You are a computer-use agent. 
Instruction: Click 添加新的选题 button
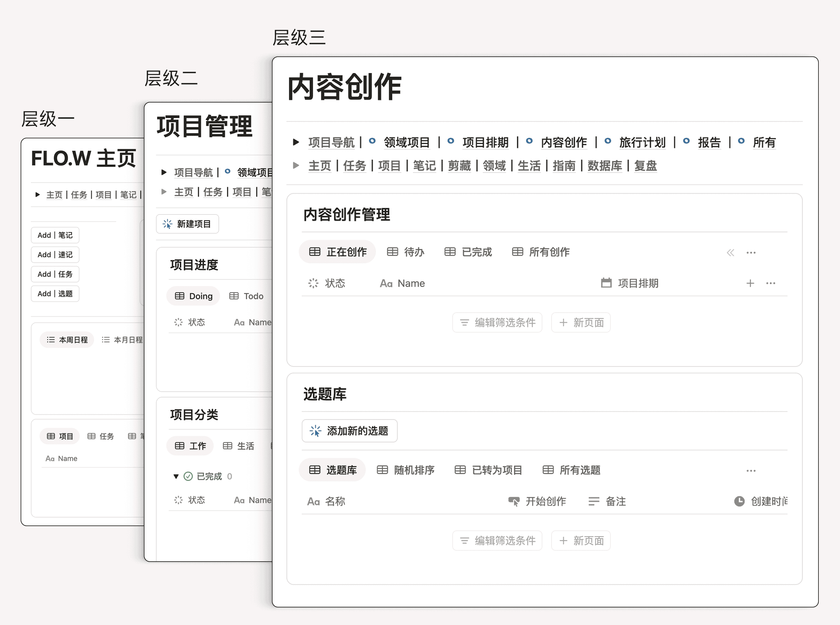[350, 431]
